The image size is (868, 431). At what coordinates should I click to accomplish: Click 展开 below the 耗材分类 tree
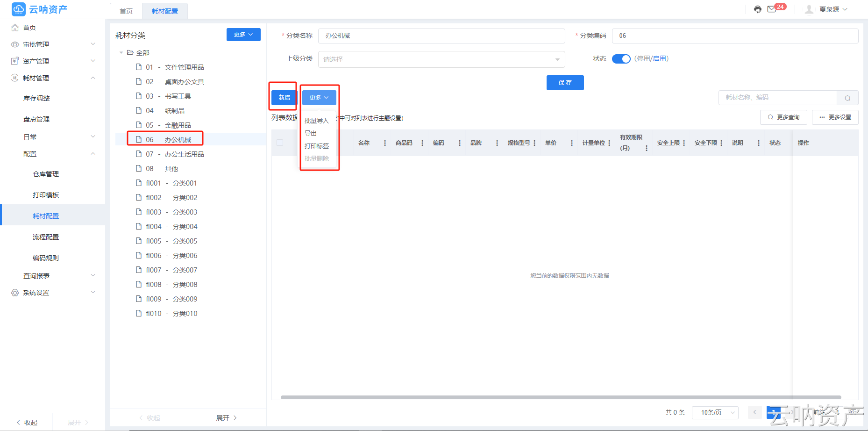pyautogui.click(x=227, y=418)
